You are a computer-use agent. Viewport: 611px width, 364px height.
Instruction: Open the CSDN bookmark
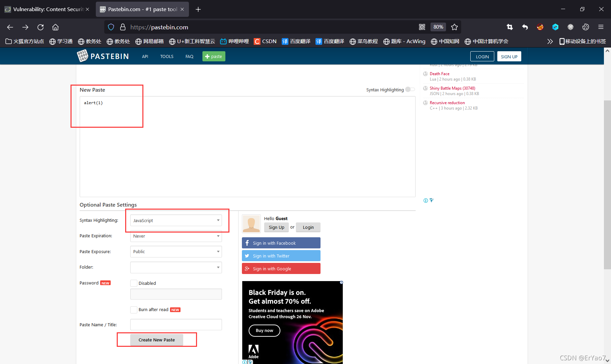(265, 41)
